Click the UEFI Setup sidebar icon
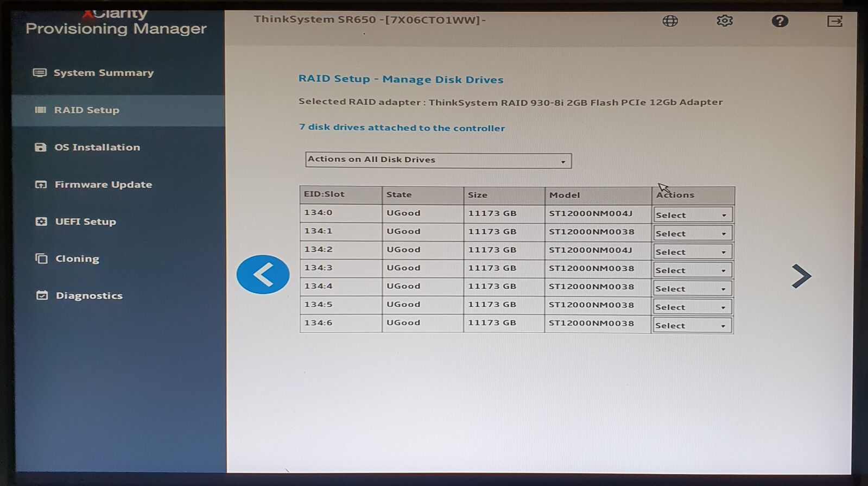Viewport: 868px width, 486px height. [x=41, y=222]
